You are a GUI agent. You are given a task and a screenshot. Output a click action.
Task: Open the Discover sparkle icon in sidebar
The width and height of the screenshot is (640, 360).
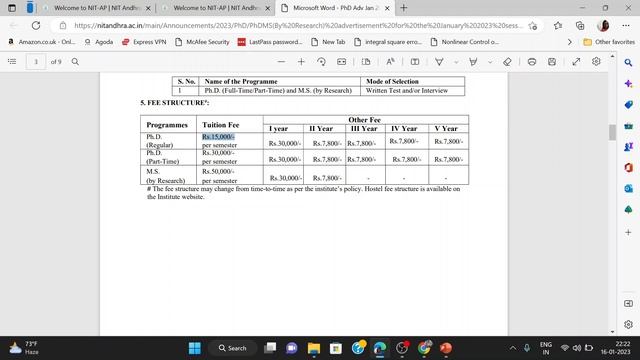(x=628, y=84)
